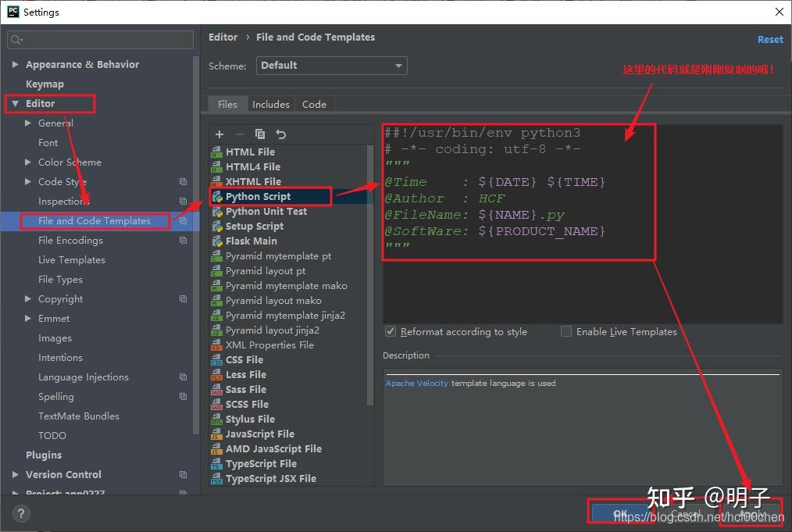Switch to the Code tab
The width and height of the screenshot is (792, 532).
click(x=314, y=104)
